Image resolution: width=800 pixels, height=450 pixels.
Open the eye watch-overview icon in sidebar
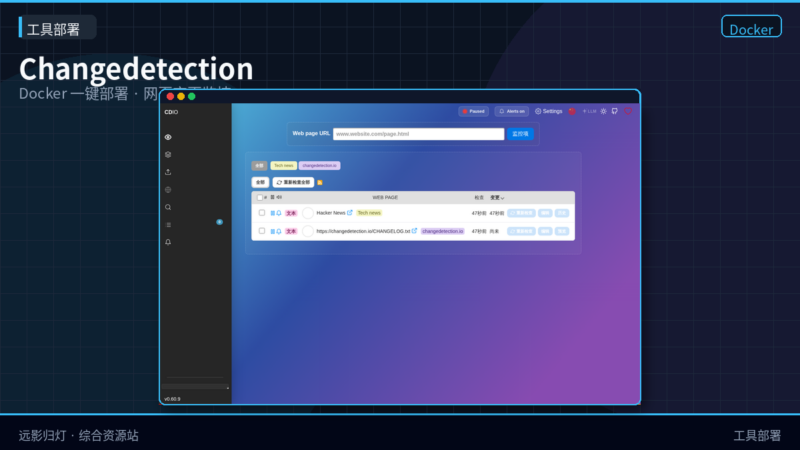tap(168, 137)
